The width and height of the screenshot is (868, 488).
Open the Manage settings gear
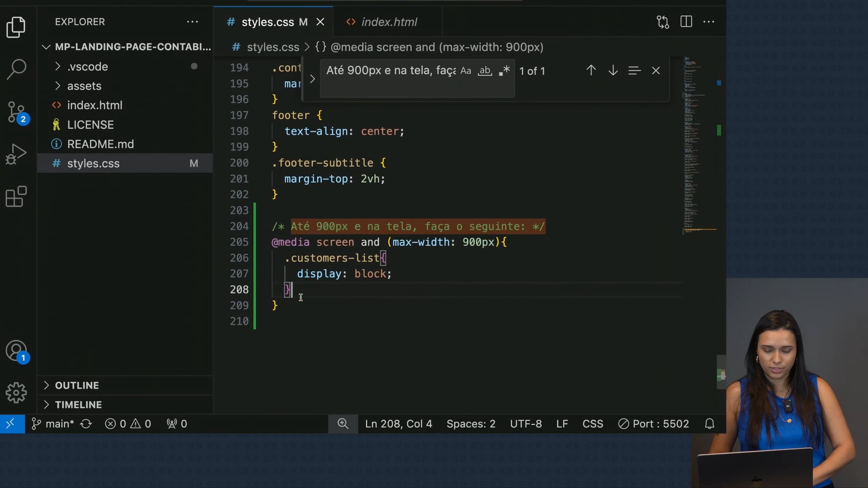coord(16,393)
